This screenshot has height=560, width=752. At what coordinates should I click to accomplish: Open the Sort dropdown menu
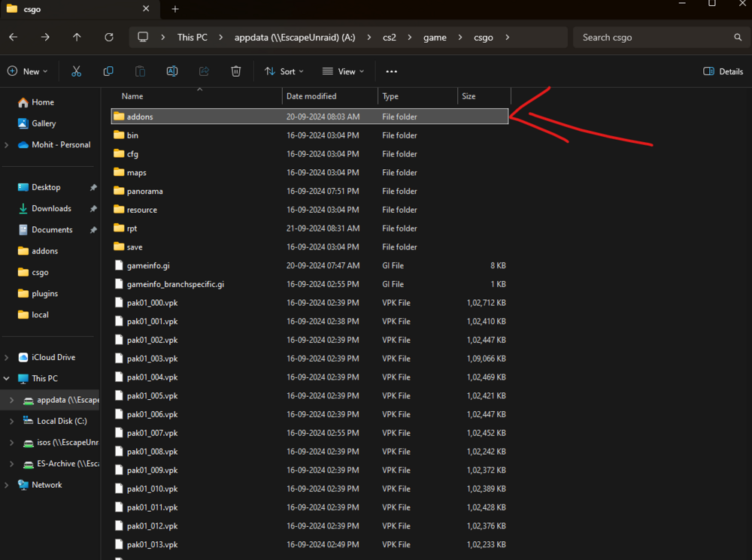(x=284, y=71)
